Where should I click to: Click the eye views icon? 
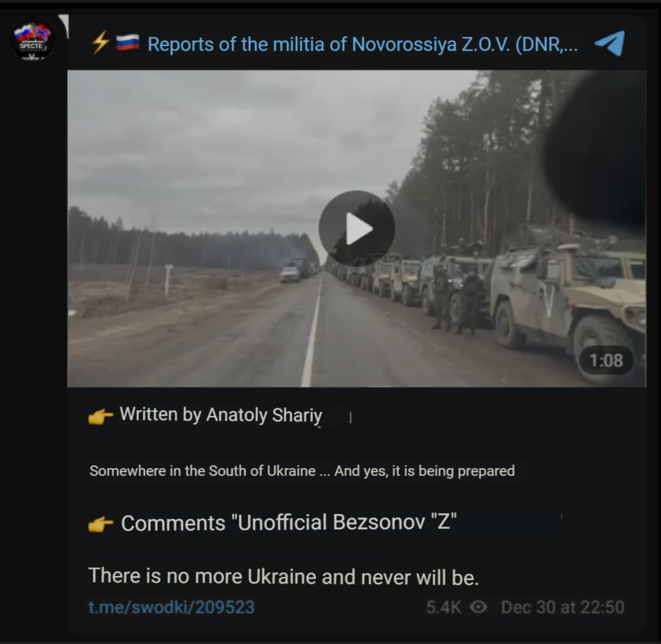(x=478, y=607)
